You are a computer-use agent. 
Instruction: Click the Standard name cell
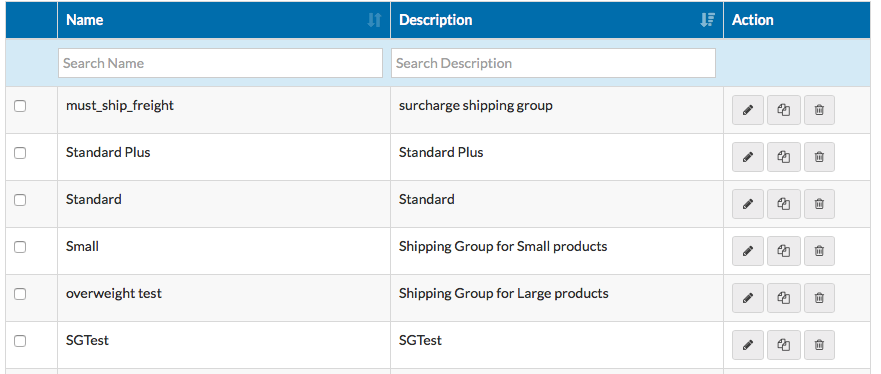224,204
